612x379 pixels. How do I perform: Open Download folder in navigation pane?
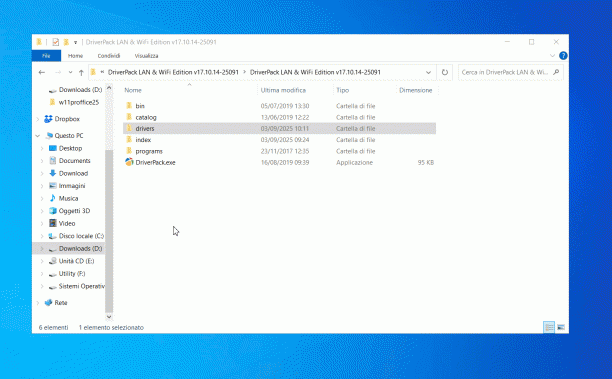click(x=73, y=173)
